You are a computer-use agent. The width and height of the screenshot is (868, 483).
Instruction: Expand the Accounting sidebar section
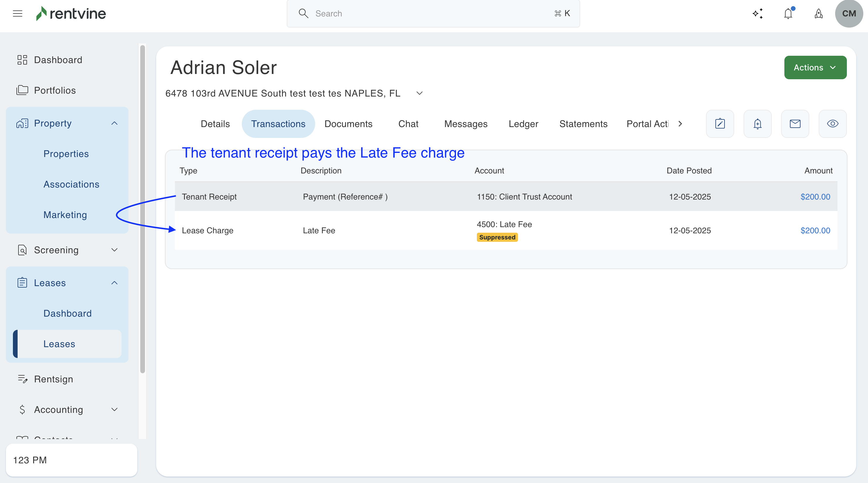tap(114, 410)
